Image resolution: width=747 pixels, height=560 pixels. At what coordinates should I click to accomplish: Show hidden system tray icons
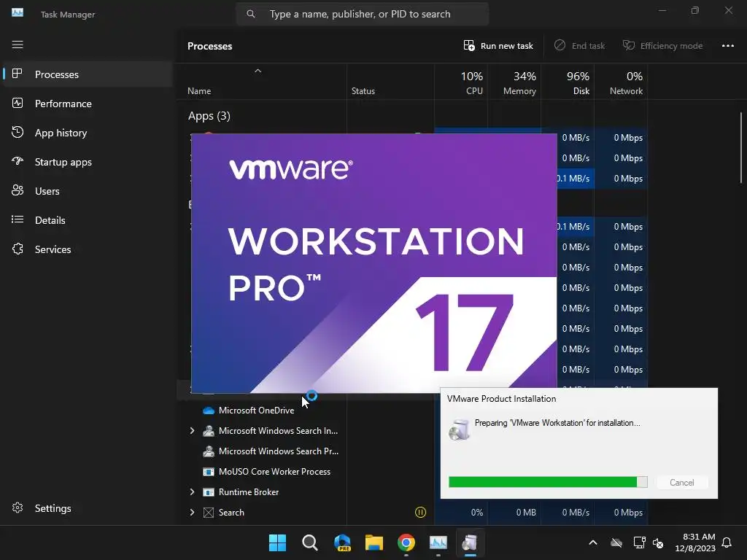(593, 542)
